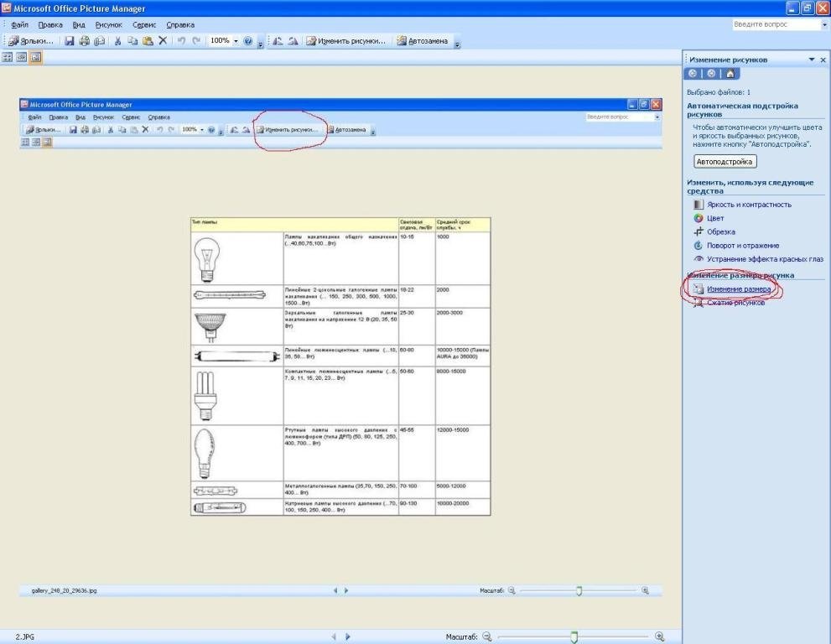The image size is (831, 644).
Task: Click the blue Help question mark icon
Action: [247, 41]
